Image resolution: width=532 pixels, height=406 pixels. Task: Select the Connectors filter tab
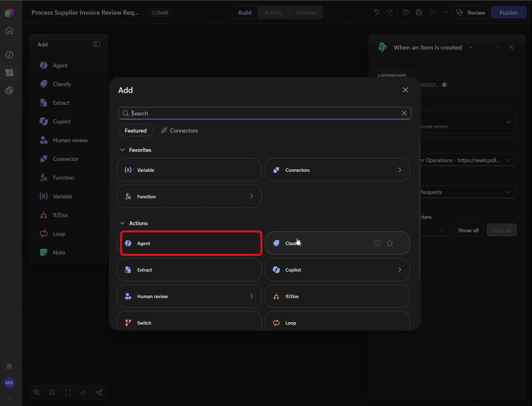179,130
